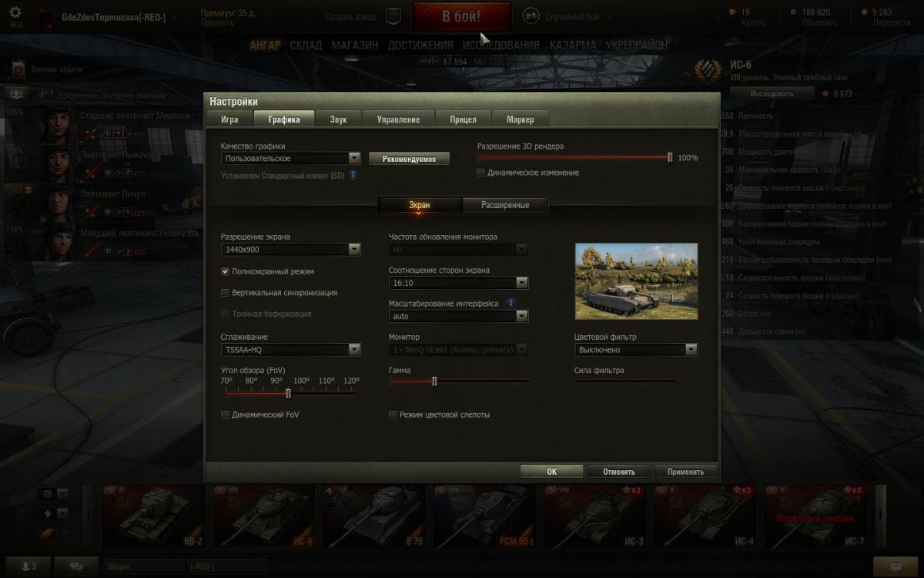Screen dimensions: 924x578
Task: Disable the Полноэкранный режим checkbox
Action: [x=225, y=271]
